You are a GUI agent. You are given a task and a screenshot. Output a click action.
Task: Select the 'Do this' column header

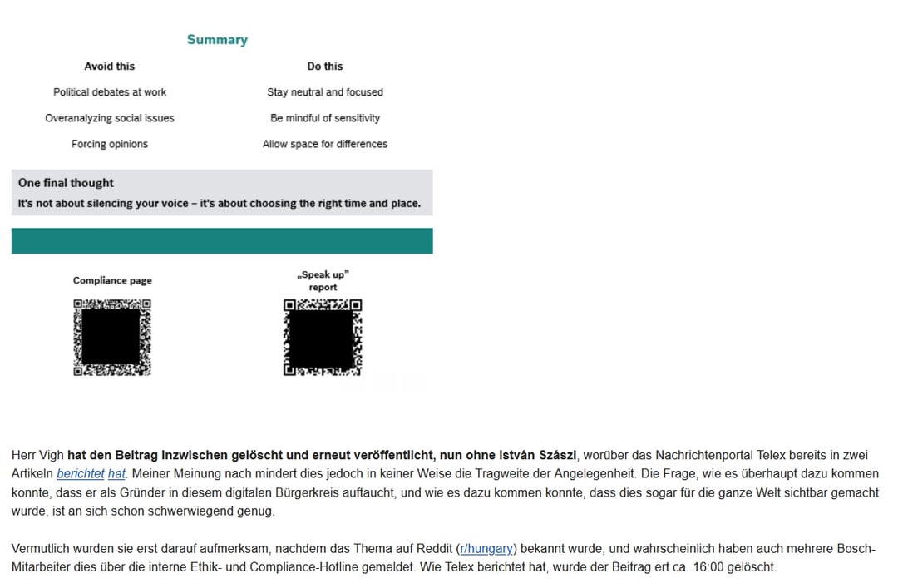tap(325, 66)
